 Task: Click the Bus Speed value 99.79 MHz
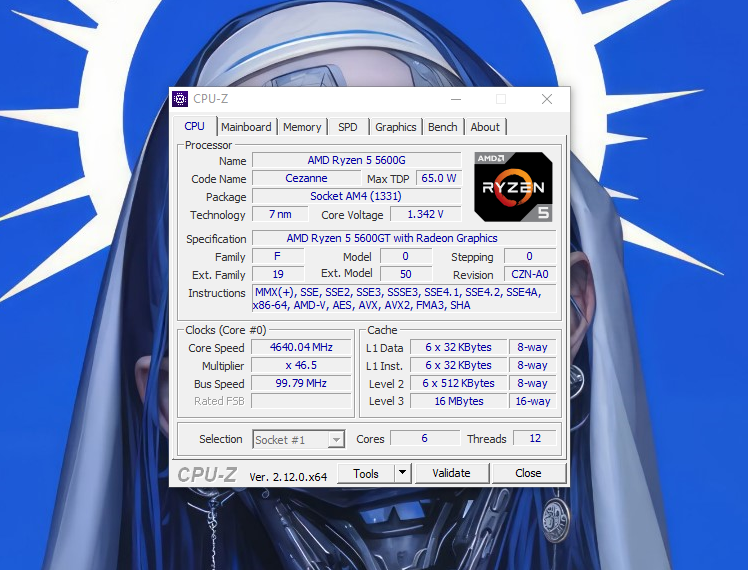click(x=301, y=383)
